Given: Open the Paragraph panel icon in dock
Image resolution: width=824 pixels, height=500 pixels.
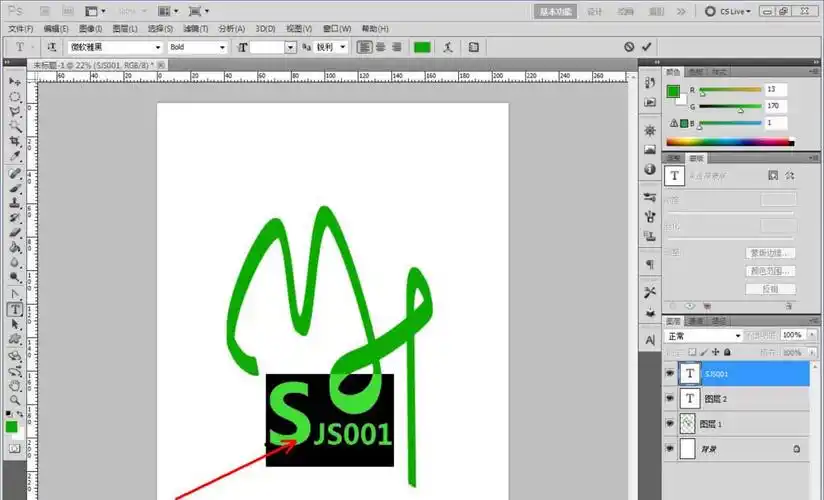Looking at the screenshot, I should (x=650, y=264).
